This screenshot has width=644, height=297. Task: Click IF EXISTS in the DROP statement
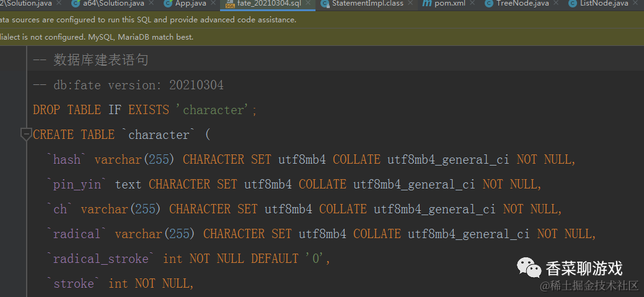click(x=138, y=110)
